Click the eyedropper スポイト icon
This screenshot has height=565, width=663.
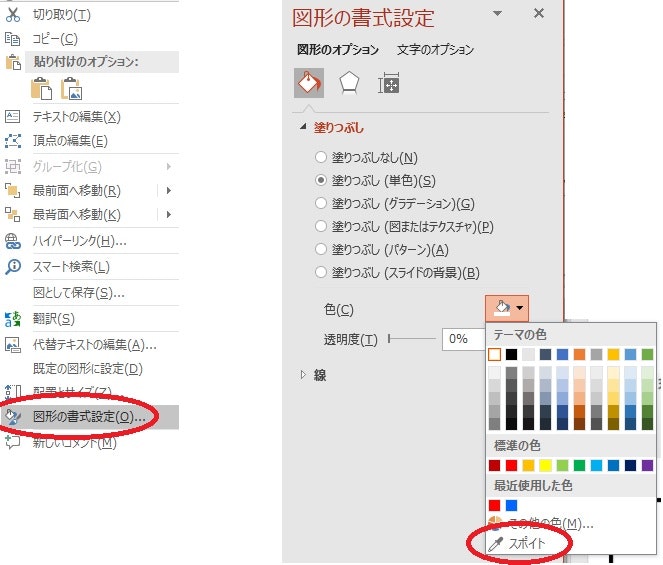coord(496,544)
